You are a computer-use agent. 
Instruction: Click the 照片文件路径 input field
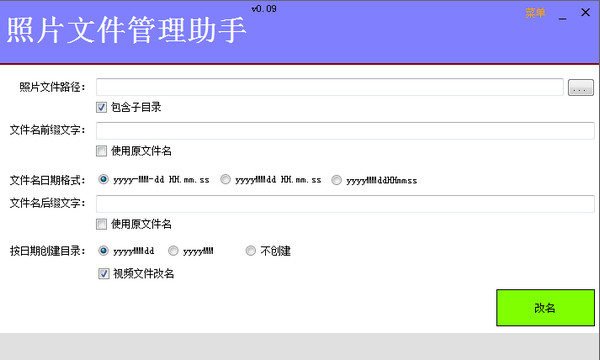329,87
